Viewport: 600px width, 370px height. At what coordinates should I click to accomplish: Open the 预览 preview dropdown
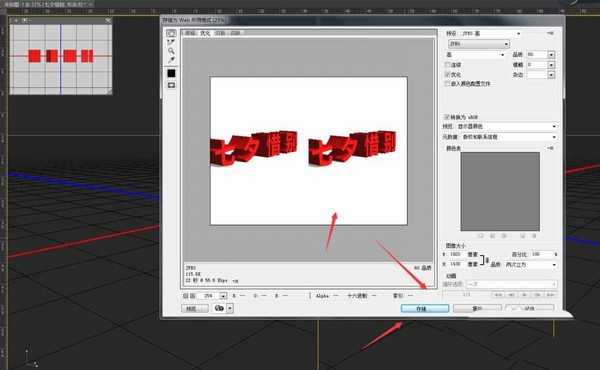click(507, 126)
